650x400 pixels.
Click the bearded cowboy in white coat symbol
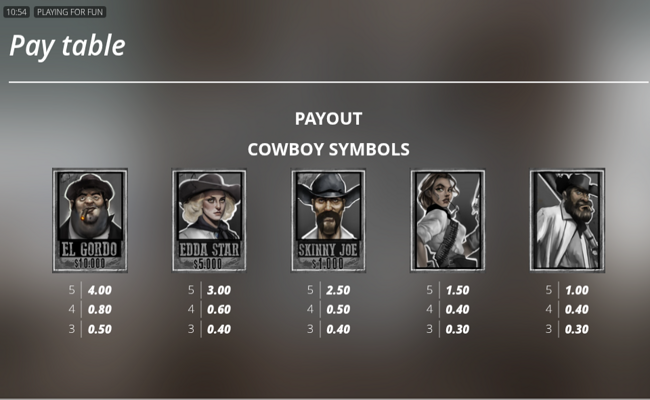[567, 220]
